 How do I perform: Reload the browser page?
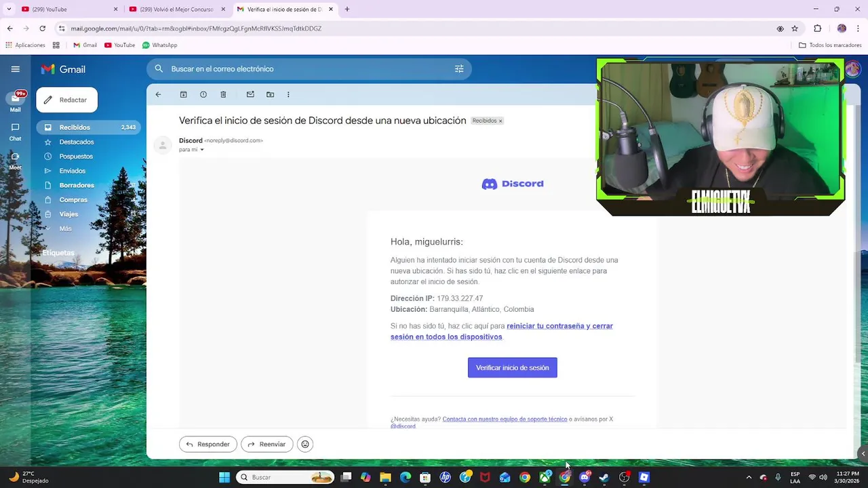coord(42,28)
